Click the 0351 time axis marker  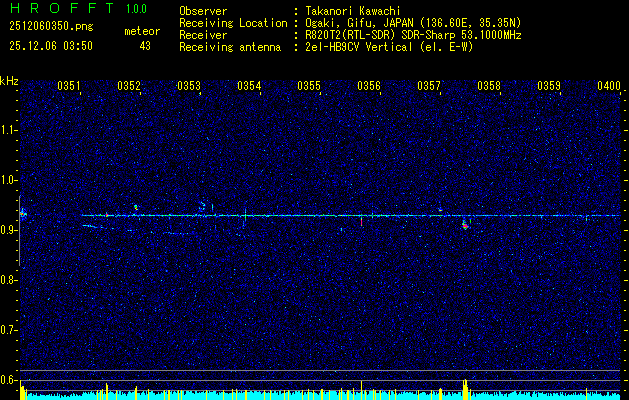69,85
